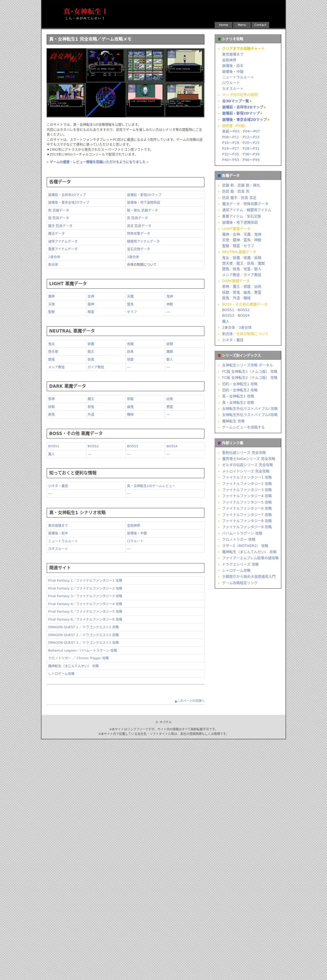Viewport: 327px width, 980px height.
Task: Open ゲームレビューを投稿する link
Action: tap(243, 428)
